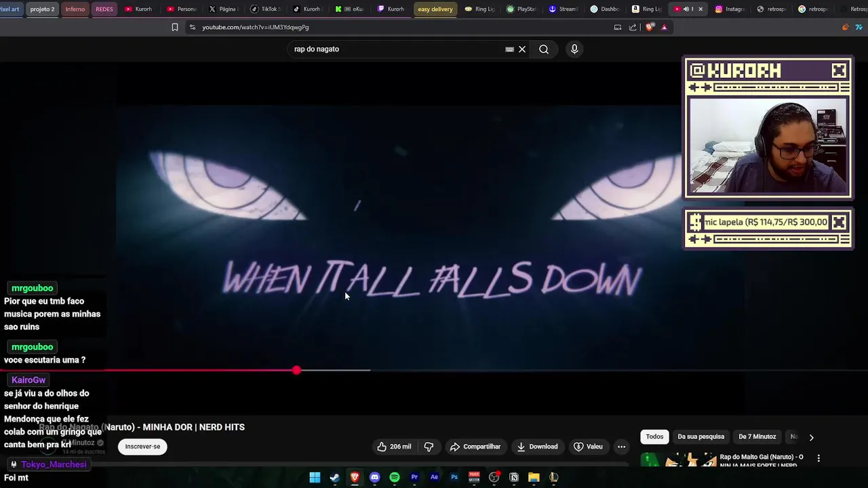The height and width of the screenshot is (488, 868).
Task: Open the TikTok browser tab
Action: point(265,9)
